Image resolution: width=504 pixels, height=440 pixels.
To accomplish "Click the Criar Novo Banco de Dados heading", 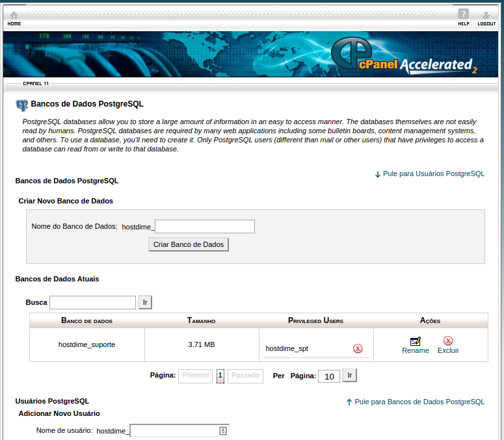I will (x=66, y=201).
